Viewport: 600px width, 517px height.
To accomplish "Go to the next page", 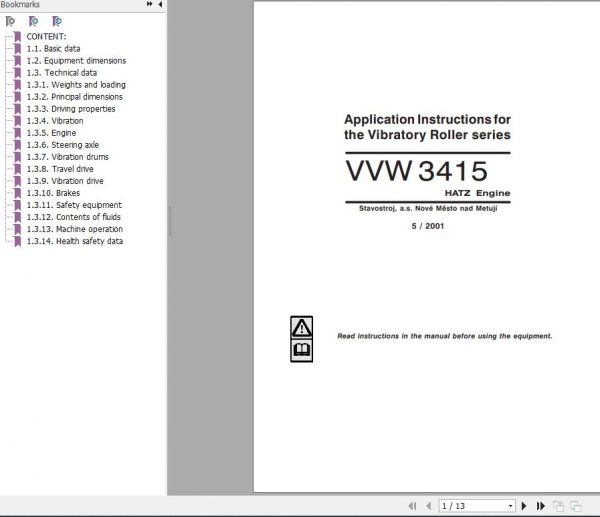I will pyautogui.click(x=524, y=506).
